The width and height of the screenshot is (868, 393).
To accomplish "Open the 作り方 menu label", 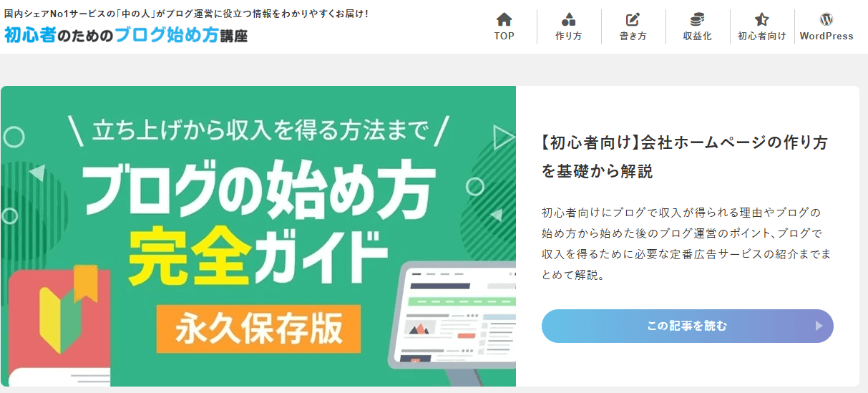I will [569, 37].
